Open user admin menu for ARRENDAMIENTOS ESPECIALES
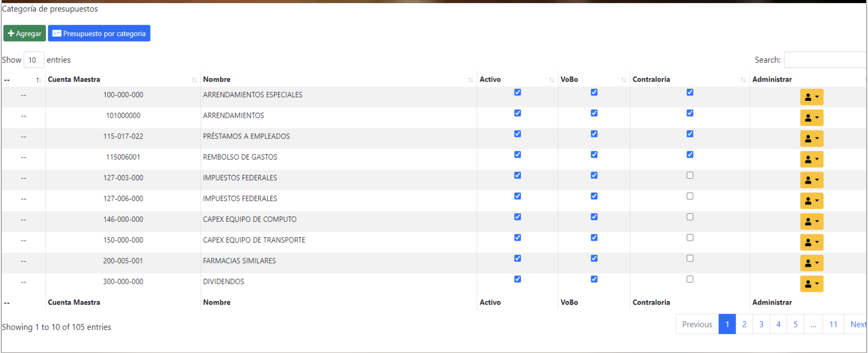 811,97
